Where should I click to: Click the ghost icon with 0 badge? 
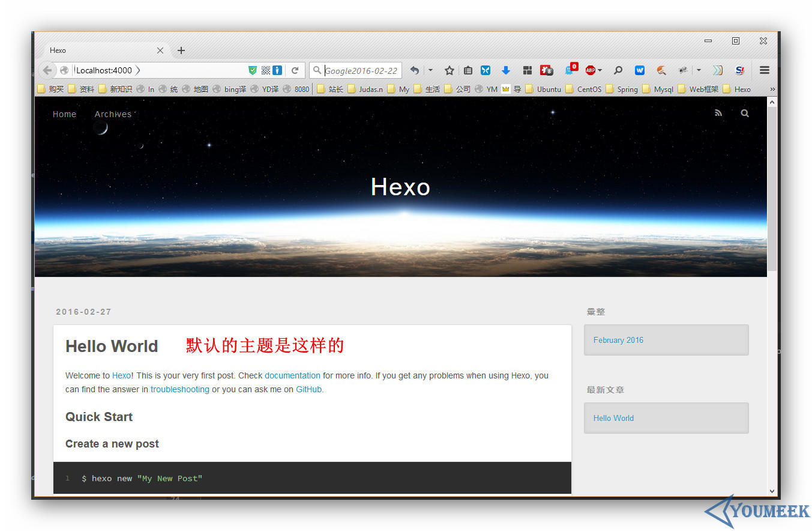[x=571, y=69]
